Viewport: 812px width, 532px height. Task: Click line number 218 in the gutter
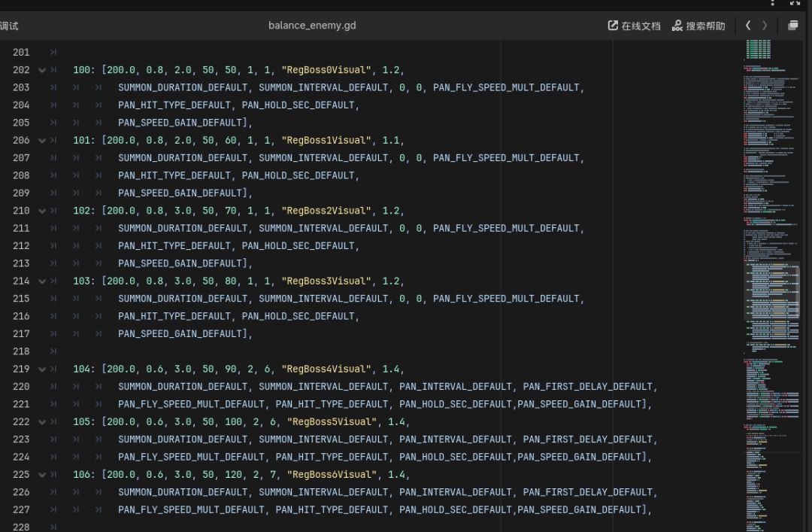click(x=21, y=351)
